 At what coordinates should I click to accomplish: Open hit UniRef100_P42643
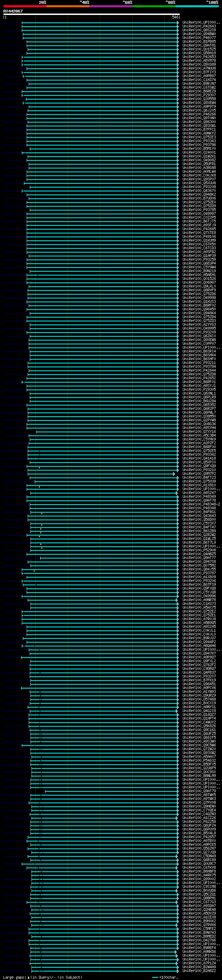pyautogui.click(x=199, y=26)
